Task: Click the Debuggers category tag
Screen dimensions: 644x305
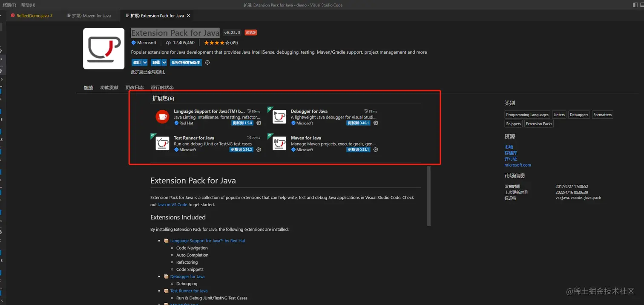Action: (579, 115)
